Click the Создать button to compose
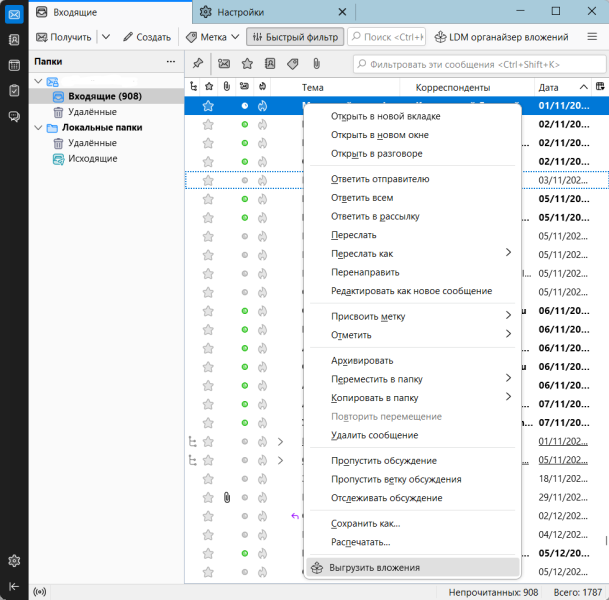 click(147, 37)
